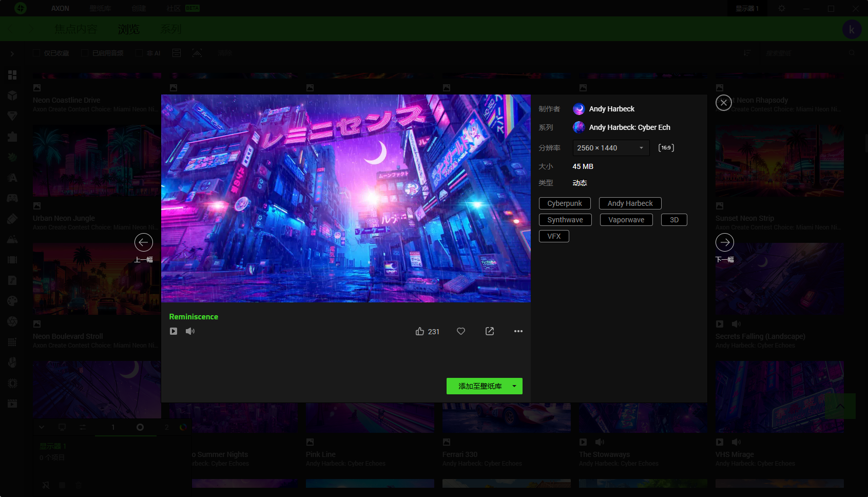Select the Cyberpunk tag
This screenshot has height=497, width=868.
[565, 203]
